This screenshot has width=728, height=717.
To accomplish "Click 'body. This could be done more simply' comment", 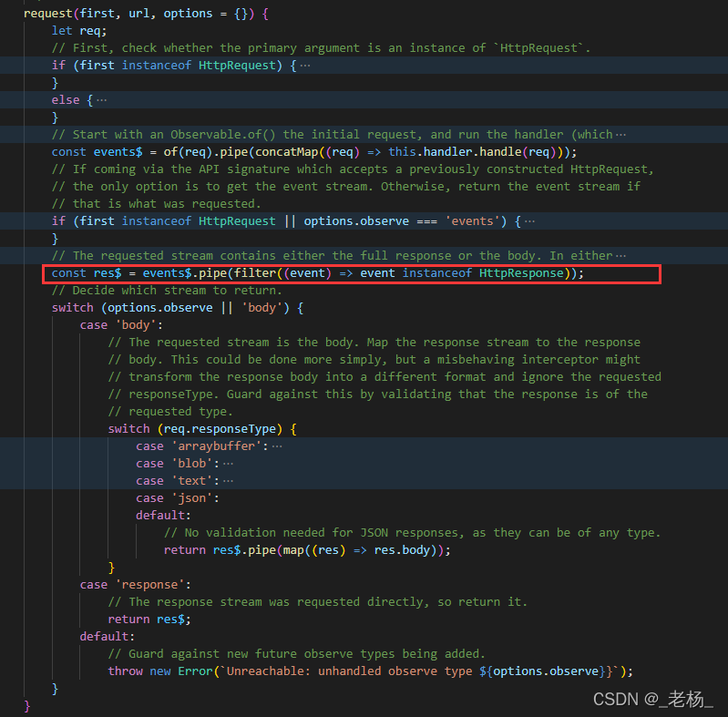I will click(374, 360).
